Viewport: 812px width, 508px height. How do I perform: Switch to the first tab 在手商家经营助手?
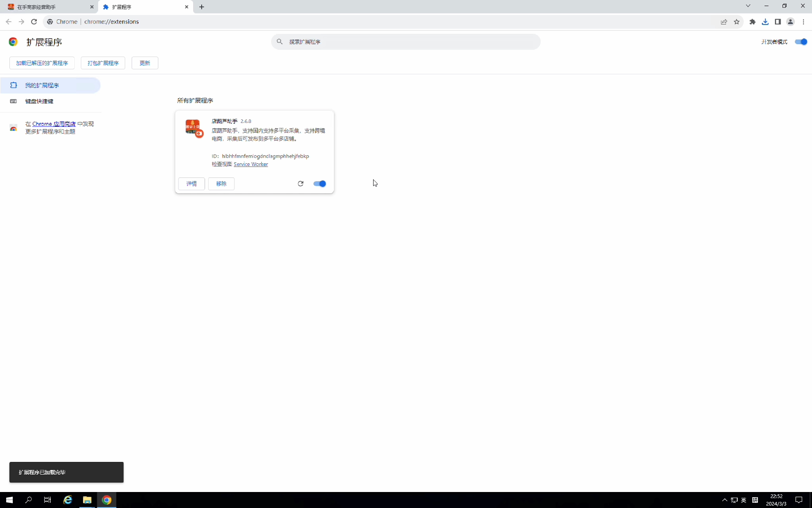(50, 7)
